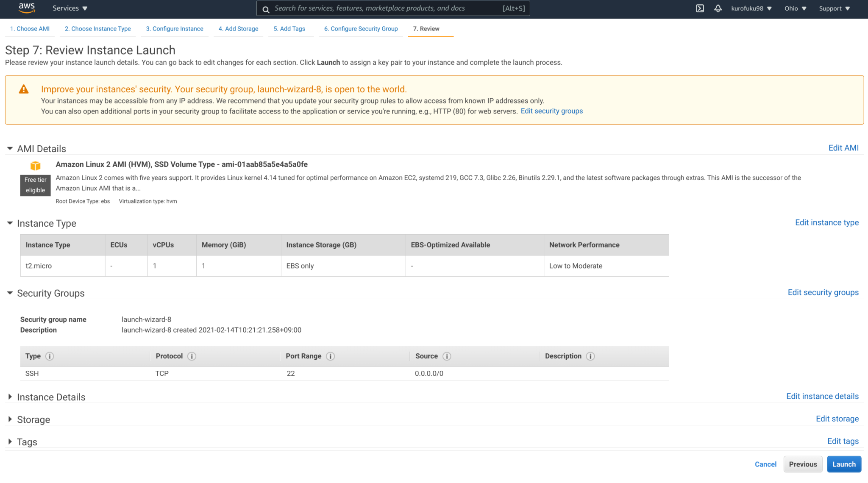This screenshot has width=868, height=483.
Task: Click the search magnifier icon
Action: click(266, 9)
